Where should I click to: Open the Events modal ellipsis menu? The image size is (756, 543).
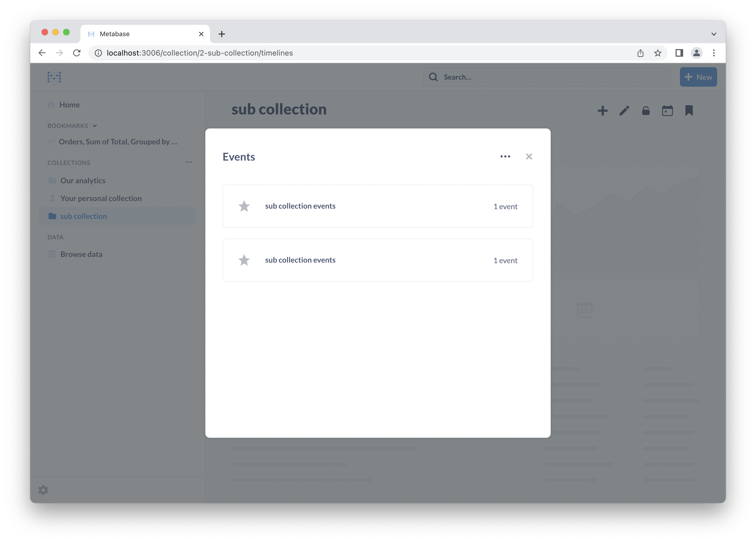click(505, 156)
